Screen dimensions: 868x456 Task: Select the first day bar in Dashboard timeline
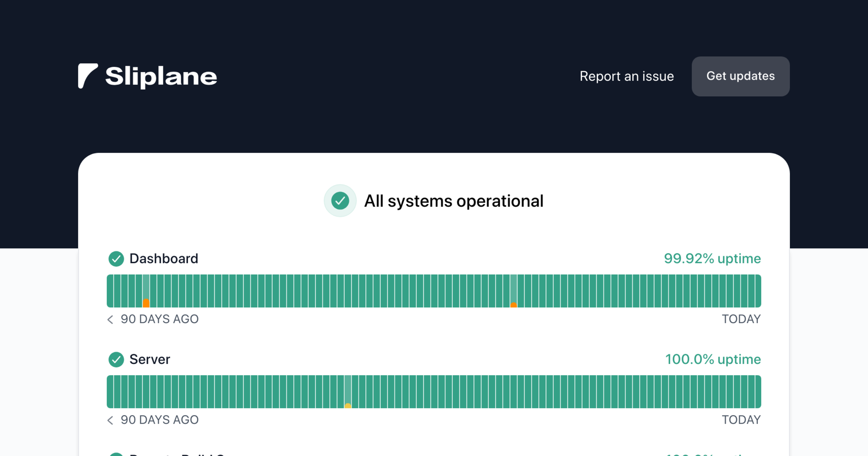110,291
